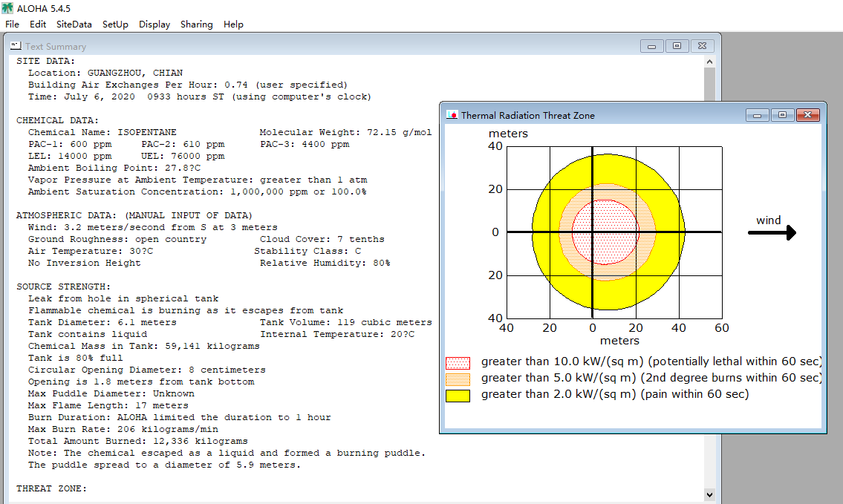Open the Help menu
The image size is (843, 504).
pyautogui.click(x=233, y=24)
